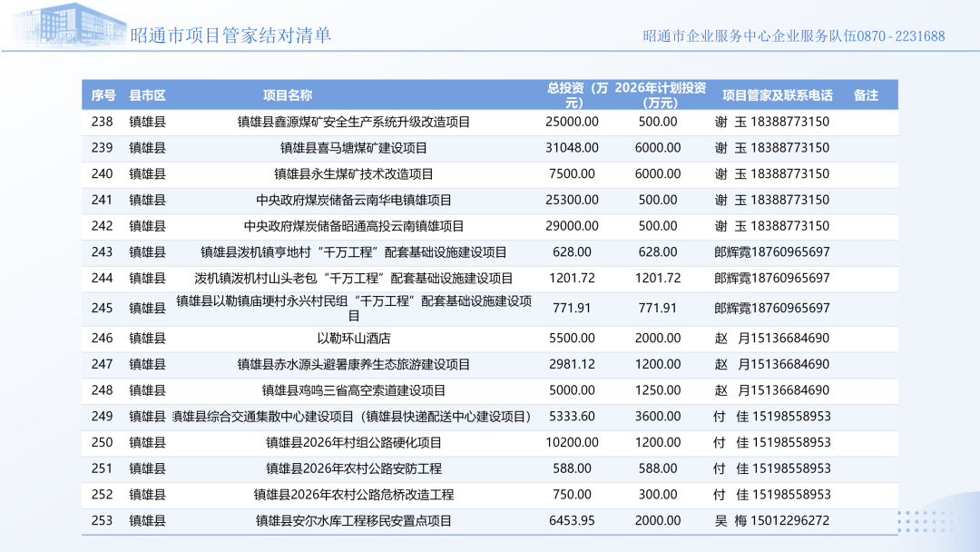Viewport: 980px width, 552px height.
Task: Click the title 昭通市项目管家结对清单
Action: pos(230,35)
